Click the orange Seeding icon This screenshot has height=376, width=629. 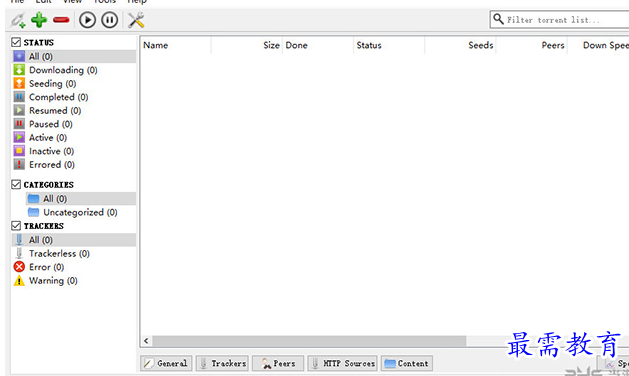(19, 83)
